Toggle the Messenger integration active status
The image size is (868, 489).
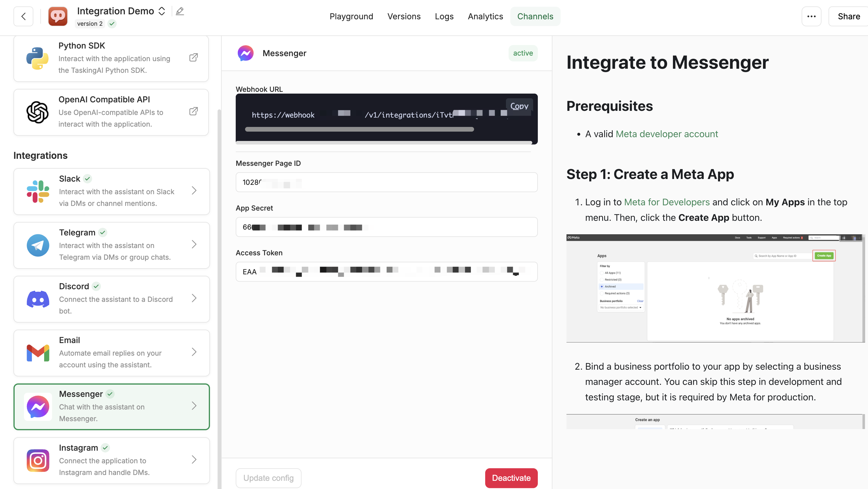coord(511,478)
